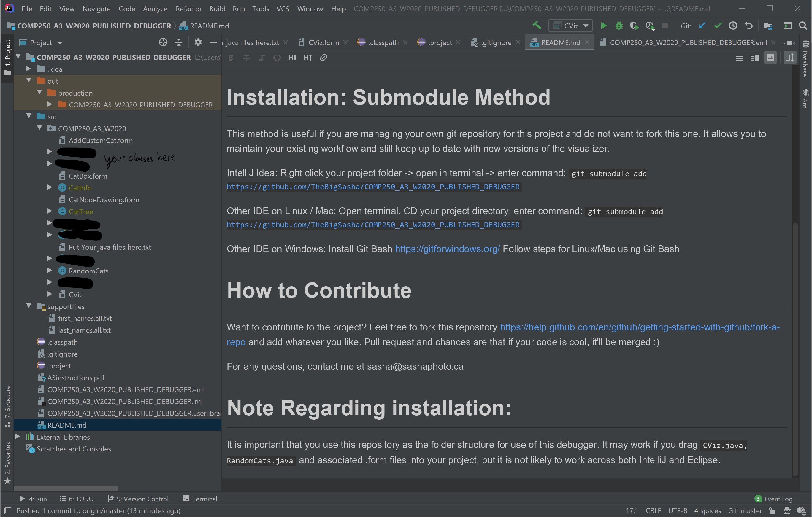The height and width of the screenshot is (517, 812).
Task: Open the Terminal tool window button
Action: point(200,499)
